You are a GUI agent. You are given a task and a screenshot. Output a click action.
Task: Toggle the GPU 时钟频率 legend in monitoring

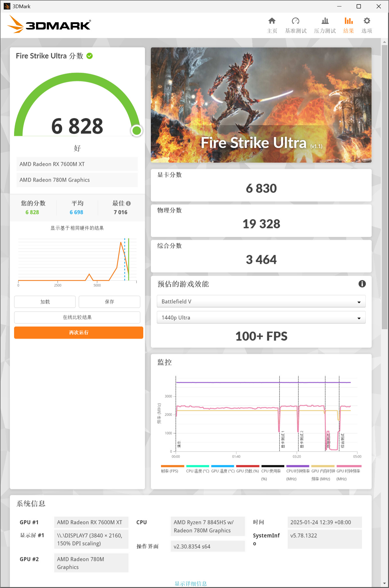point(348,471)
